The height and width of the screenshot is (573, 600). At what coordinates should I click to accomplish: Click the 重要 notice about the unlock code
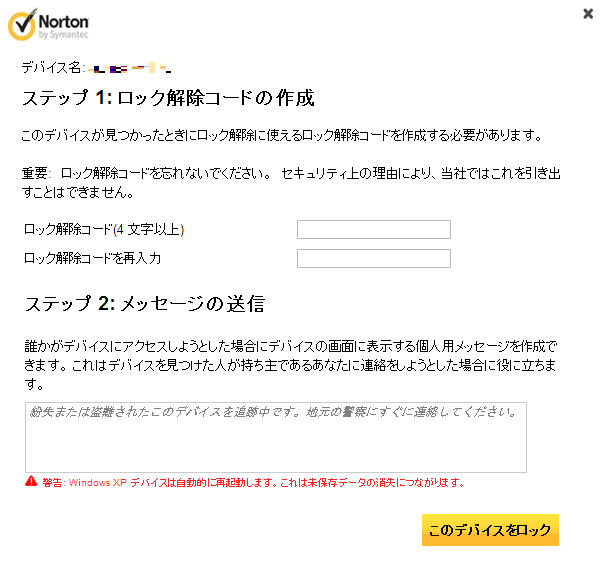tap(291, 183)
